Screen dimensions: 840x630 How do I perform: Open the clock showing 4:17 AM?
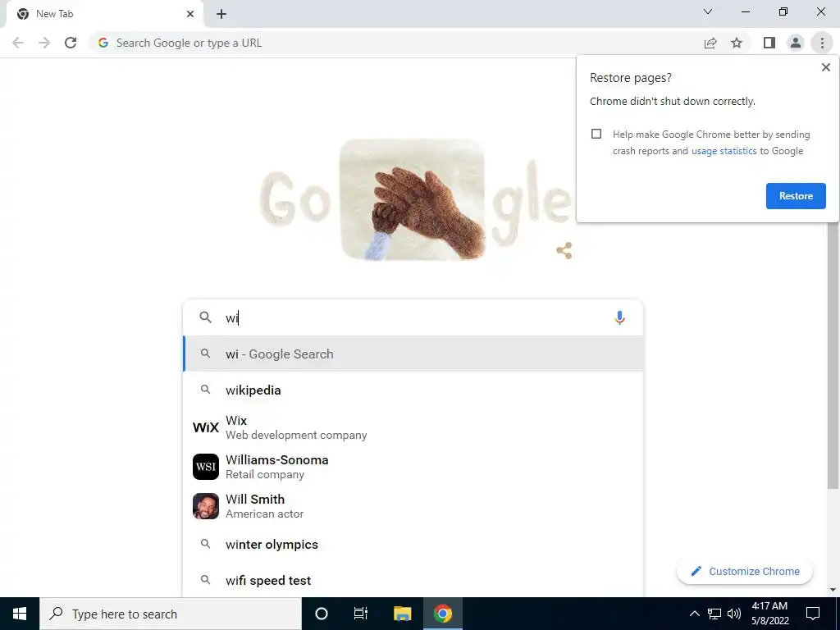coord(769,614)
